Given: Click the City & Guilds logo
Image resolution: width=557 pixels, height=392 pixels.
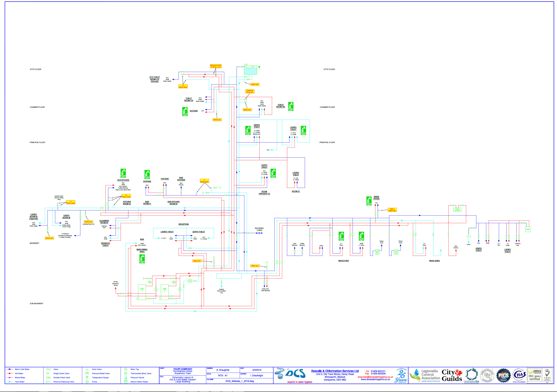Looking at the screenshot, I should 452,375.
